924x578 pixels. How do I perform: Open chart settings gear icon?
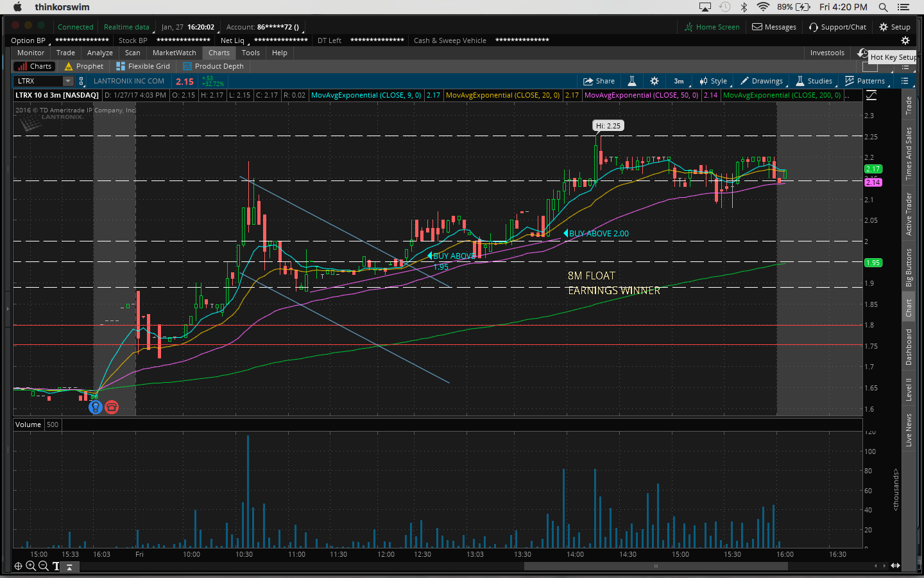[x=654, y=81]
